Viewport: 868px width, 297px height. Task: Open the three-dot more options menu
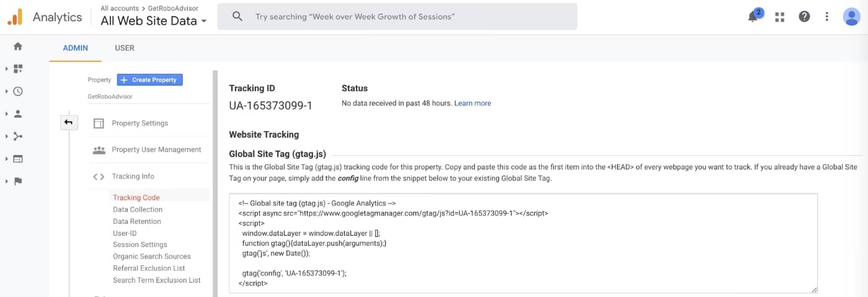(826, 17)
